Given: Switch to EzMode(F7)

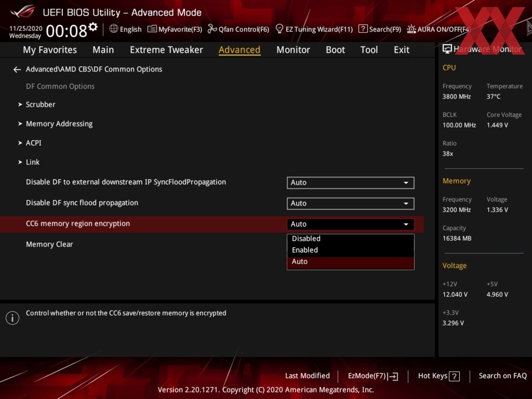Looking at the screenshot, I should [x=373, y=376].
